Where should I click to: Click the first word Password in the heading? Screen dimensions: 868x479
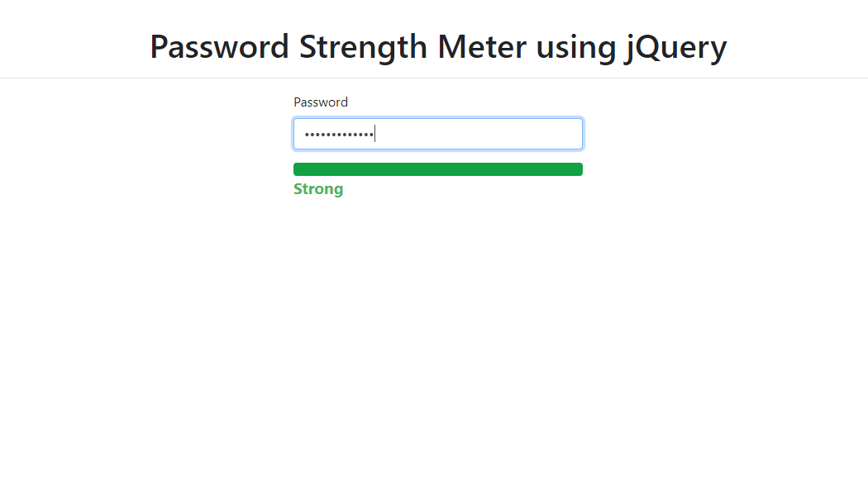(219, 46)
